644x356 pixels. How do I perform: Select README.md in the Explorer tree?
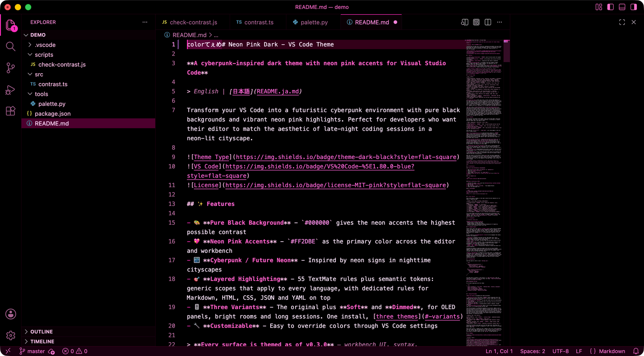coord(88,123)
